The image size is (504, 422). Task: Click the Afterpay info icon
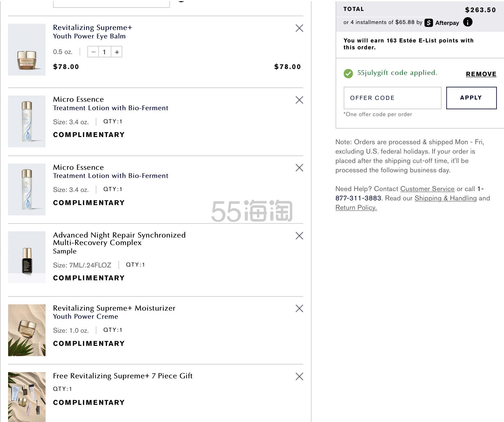[x=468, y=22]
